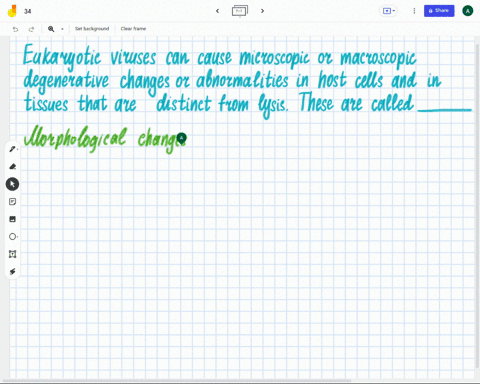480x384 pixels.
Task: Click Set background
Action: pos(92,29)
